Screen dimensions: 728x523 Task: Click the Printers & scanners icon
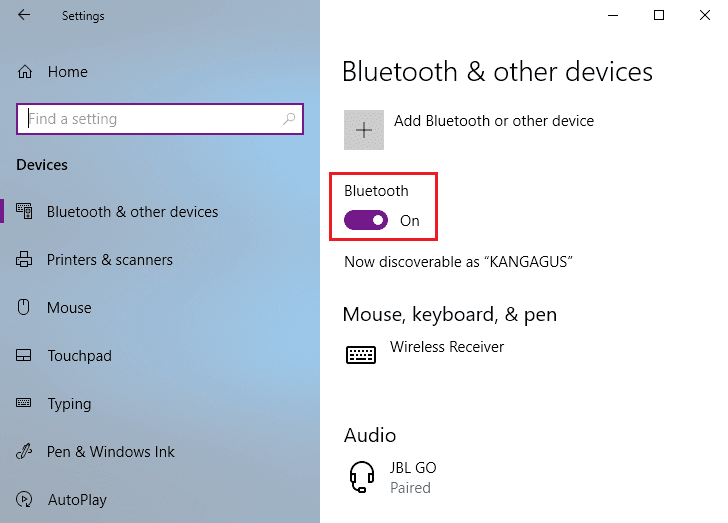click(x=25, y=260)
